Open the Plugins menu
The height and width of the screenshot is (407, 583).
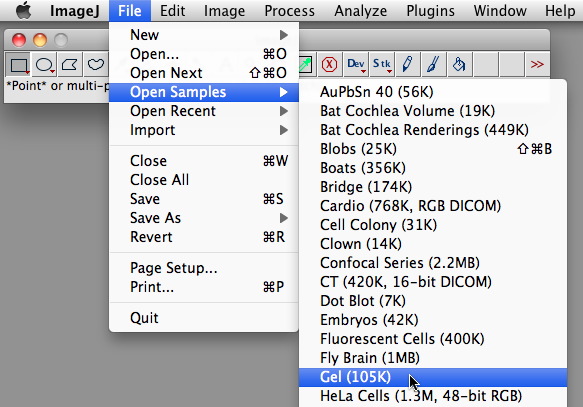point(430,11)
